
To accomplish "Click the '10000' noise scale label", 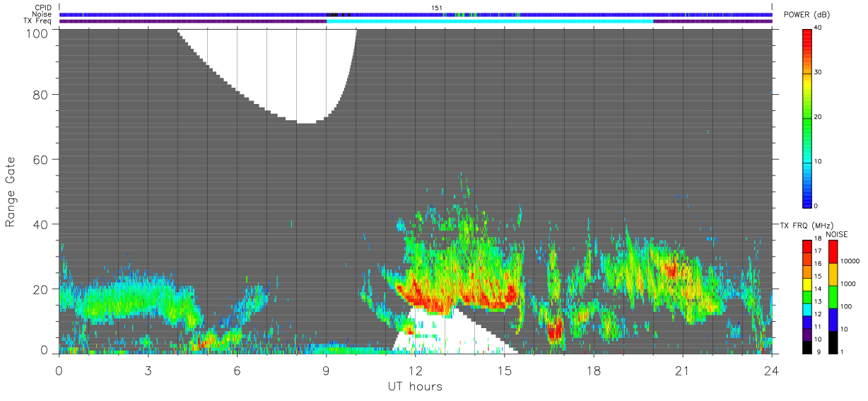I will 850,262.
